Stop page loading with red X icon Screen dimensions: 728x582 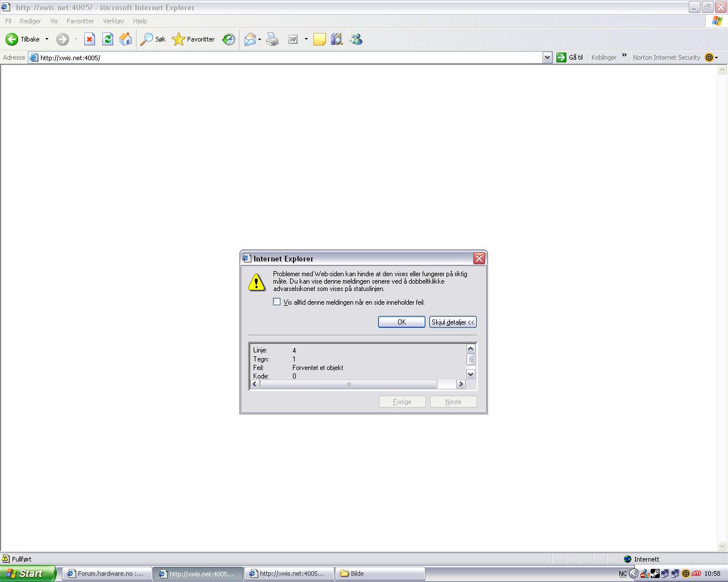[89, 39]
